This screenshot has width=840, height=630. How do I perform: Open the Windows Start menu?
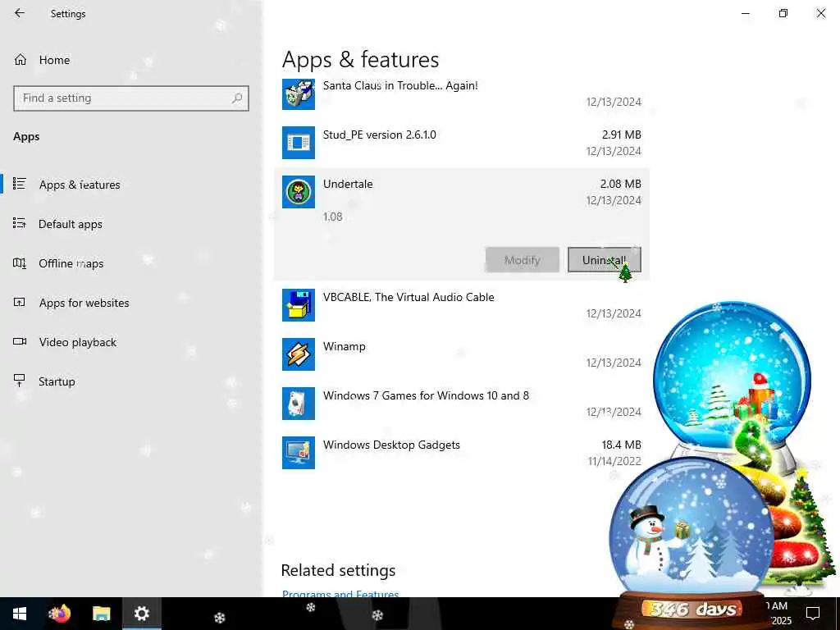[x=20, y=614]
